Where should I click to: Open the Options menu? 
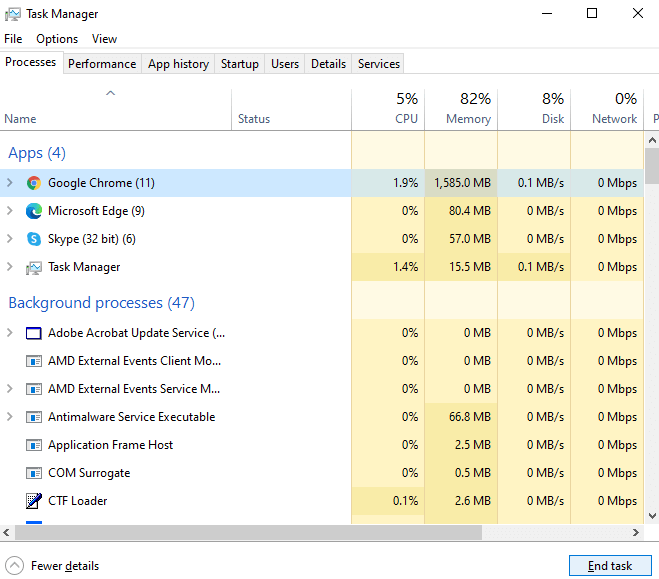coord(57,39)
